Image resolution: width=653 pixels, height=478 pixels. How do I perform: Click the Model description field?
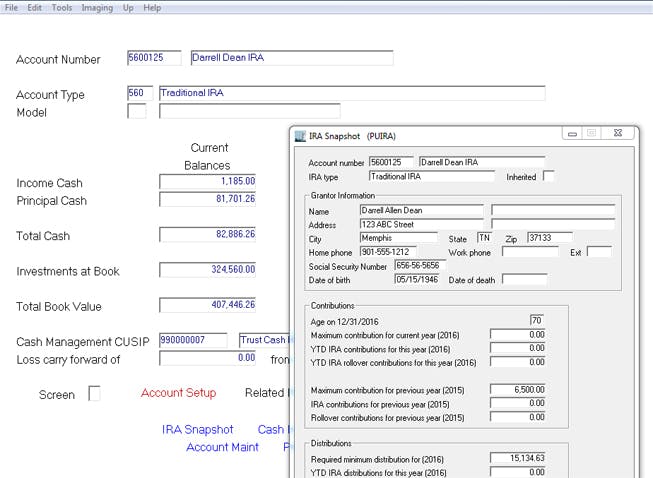(249, 111)
